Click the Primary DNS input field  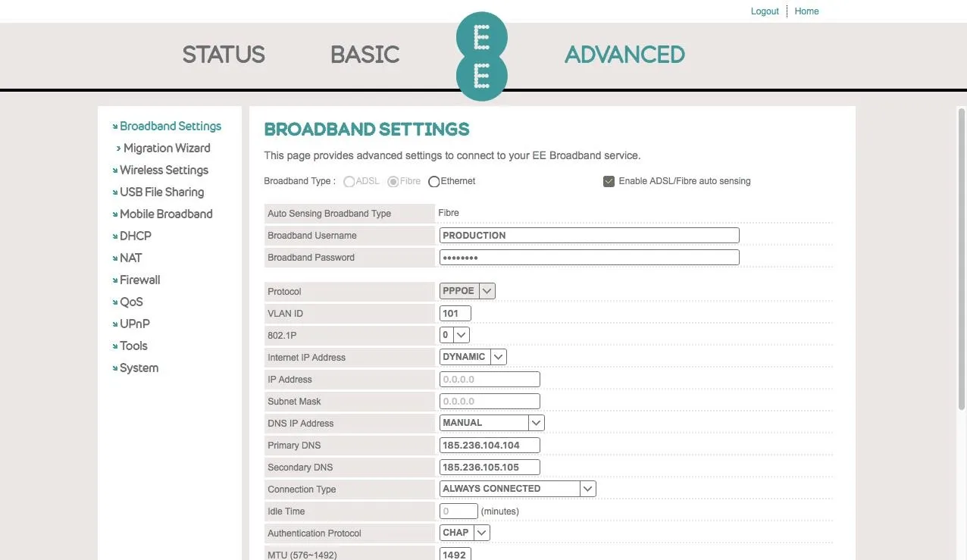[490, 445]
